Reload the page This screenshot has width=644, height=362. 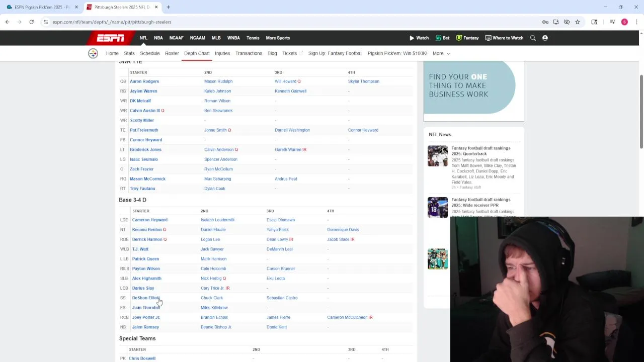pos(31,22)
